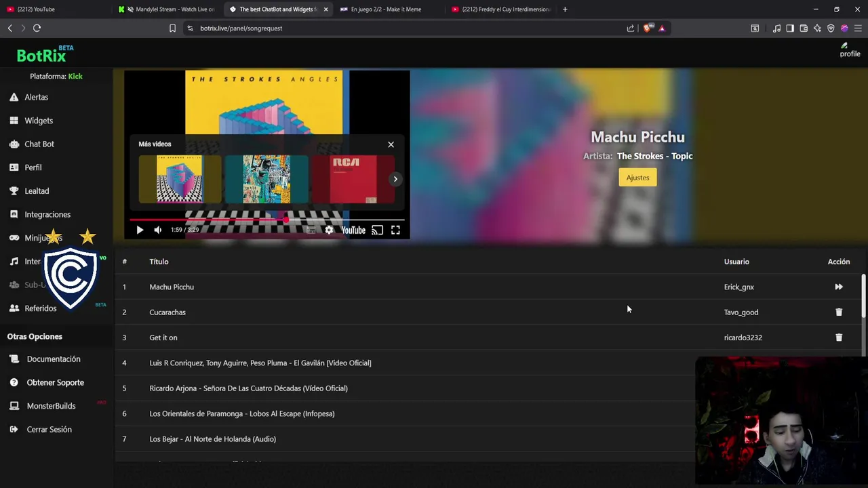Reload the current page
Image resolution: width=868 pixels, height=488 pixels.
click(37, 28)
